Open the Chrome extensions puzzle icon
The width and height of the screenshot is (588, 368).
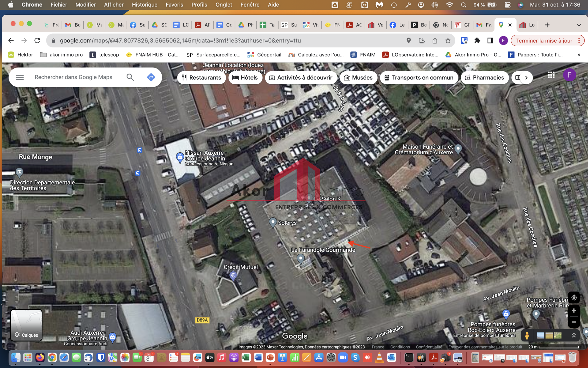point(477,41)
